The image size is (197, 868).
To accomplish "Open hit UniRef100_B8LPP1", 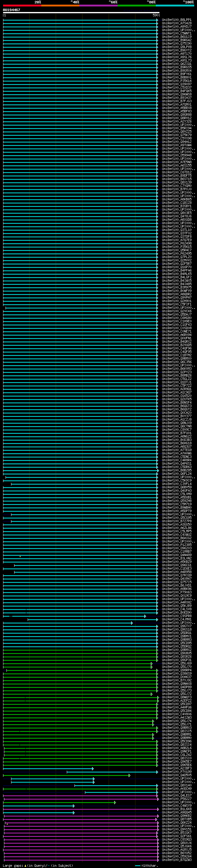I will click(x=176, y=20).
